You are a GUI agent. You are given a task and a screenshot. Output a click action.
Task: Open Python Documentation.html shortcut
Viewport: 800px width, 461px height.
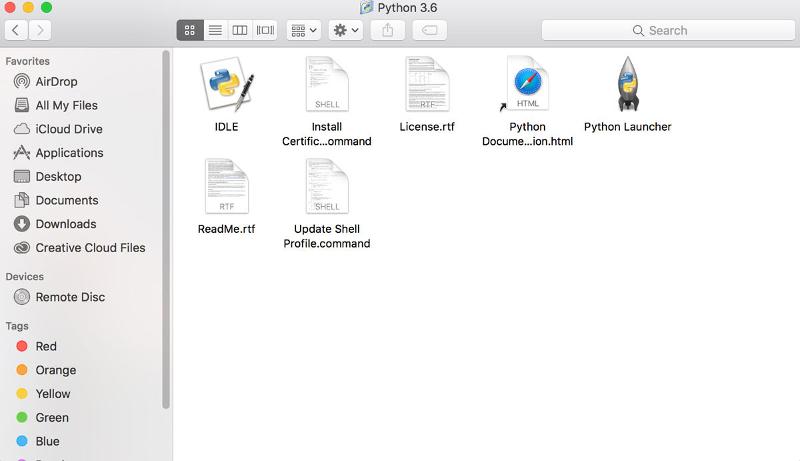click(x=527, y=86)
